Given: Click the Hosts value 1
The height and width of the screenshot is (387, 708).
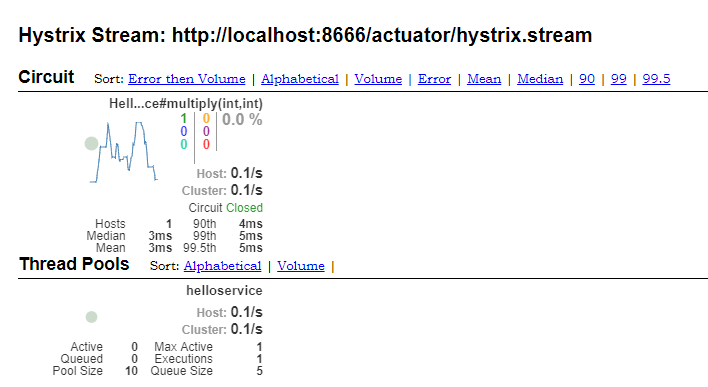Looking at the screenshot, I should [169, 224].
